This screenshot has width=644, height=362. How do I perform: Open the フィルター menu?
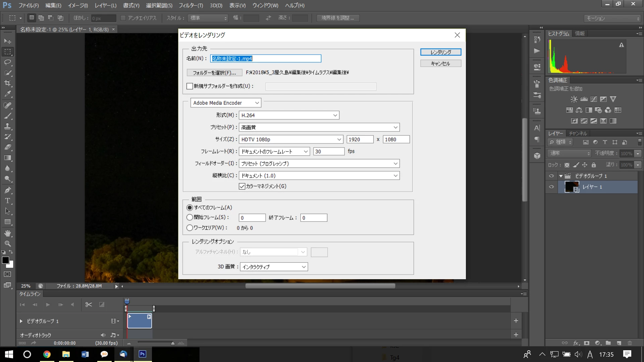191,5
